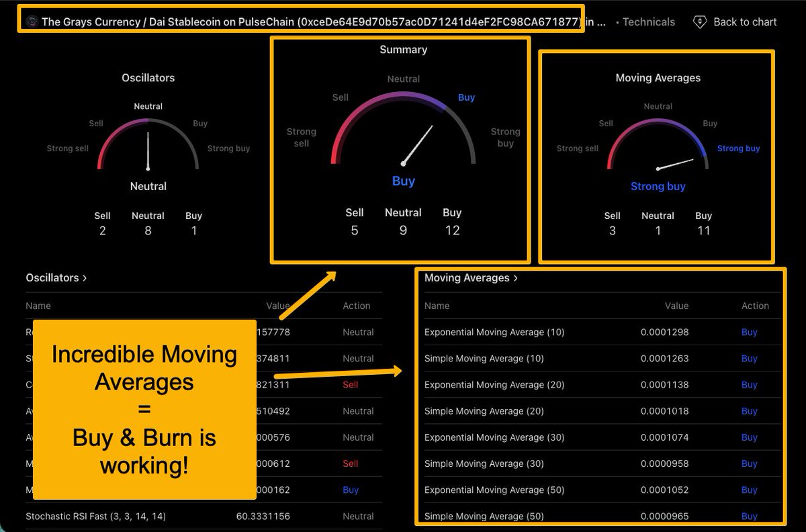
Task: Click the Grays Currency coin logo icon
Action: [32, 21]
